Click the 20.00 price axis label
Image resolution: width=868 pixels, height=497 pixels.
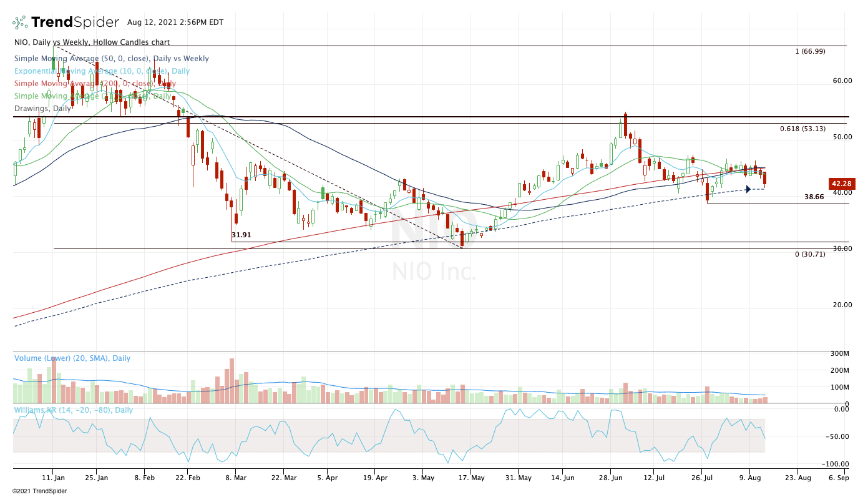(x=842, y=305)
